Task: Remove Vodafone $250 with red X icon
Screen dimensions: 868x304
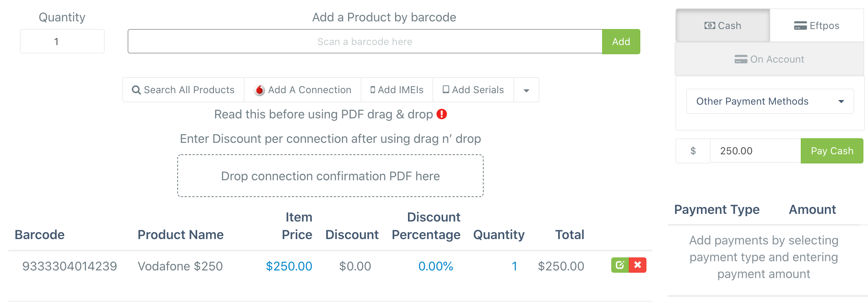Action: coord(638,265)
